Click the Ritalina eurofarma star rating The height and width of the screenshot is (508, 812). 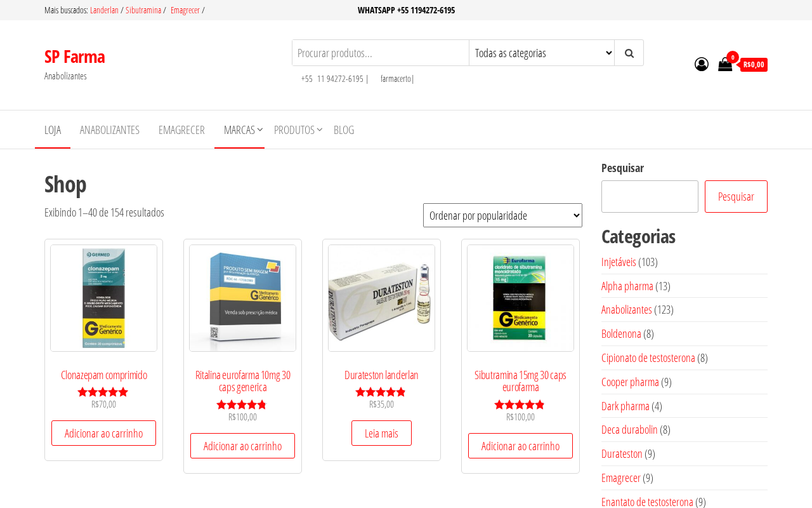tap(242, 405)
